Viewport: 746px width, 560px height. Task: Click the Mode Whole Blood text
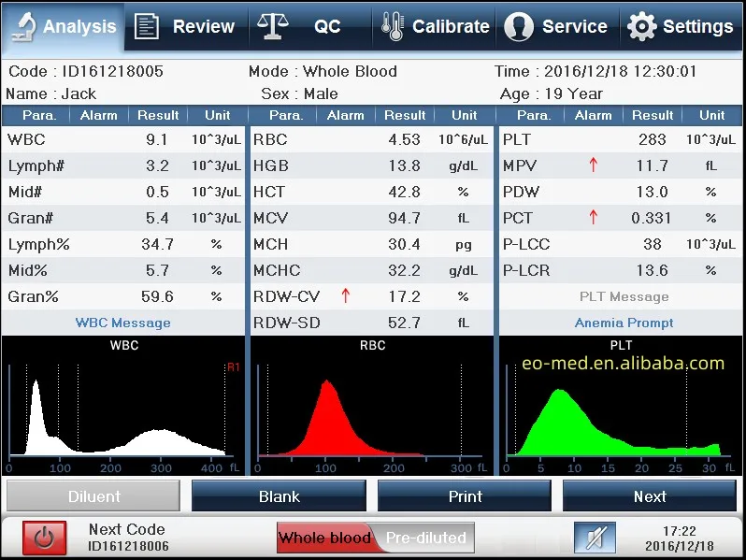pyautogui.click(x=323, y=71)
